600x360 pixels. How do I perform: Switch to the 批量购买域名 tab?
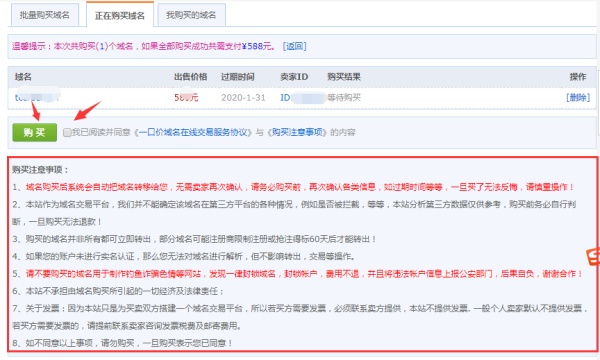45,15
